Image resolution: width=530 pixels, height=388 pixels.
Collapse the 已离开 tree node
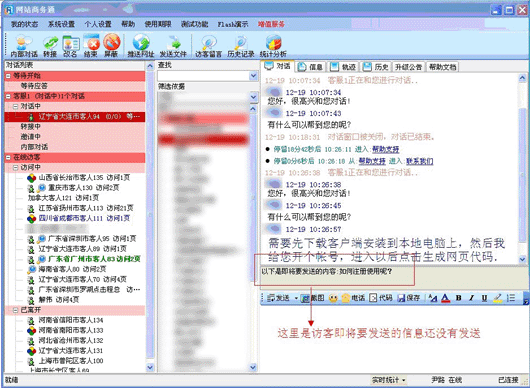[15, 310]
